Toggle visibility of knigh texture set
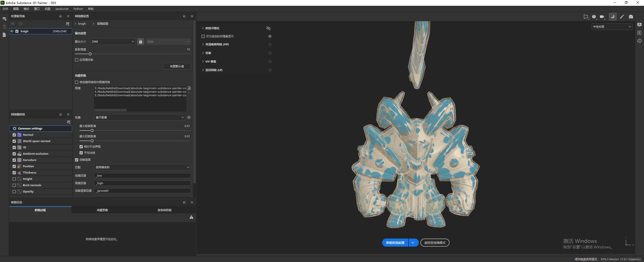Screen dimensions: 644x262 [12, 31]
